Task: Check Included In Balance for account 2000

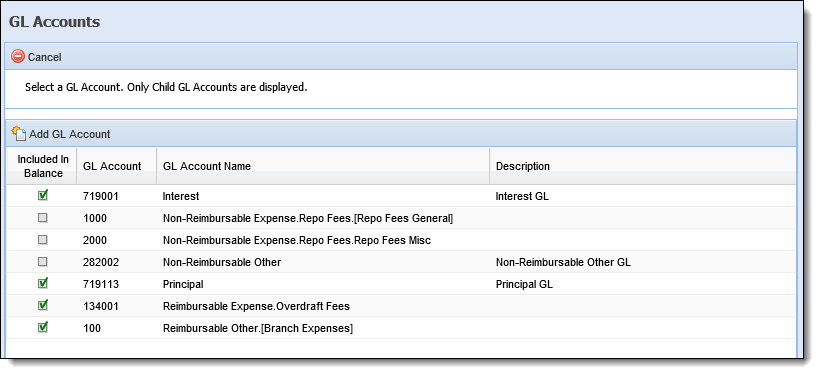Action: [43, 240]
